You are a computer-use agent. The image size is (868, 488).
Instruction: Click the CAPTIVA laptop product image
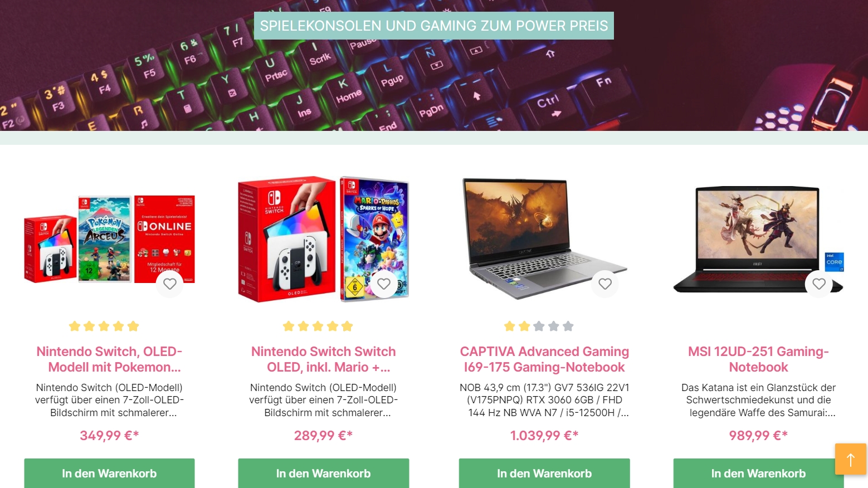point(544,238)
